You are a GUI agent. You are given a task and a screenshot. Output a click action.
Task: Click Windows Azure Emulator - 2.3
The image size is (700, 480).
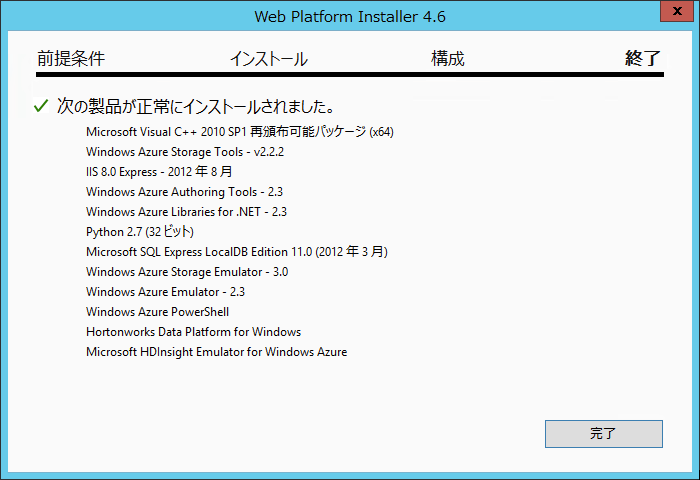coord(165,292)
